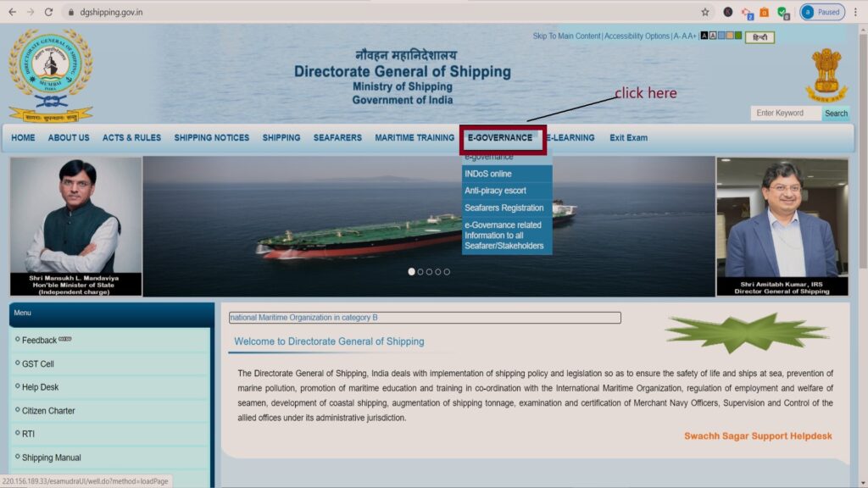Show the third banner slide dot

tap(429, 272)
